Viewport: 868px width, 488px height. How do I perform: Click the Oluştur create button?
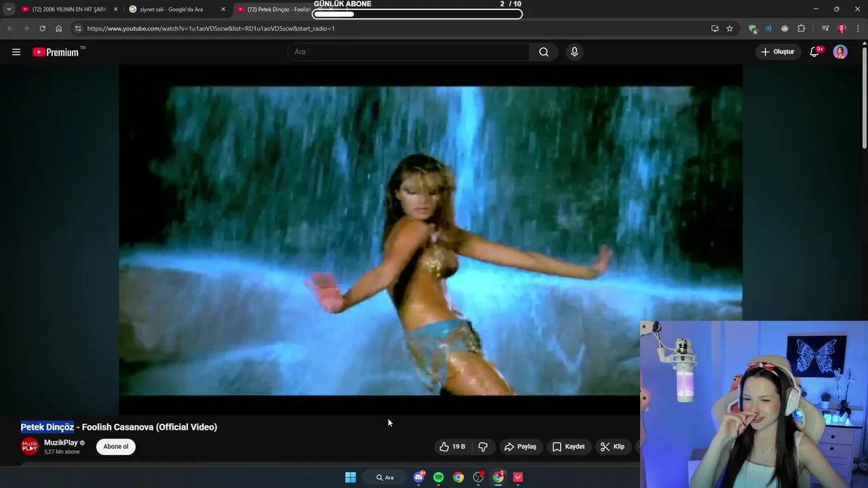tap(778, 52)
